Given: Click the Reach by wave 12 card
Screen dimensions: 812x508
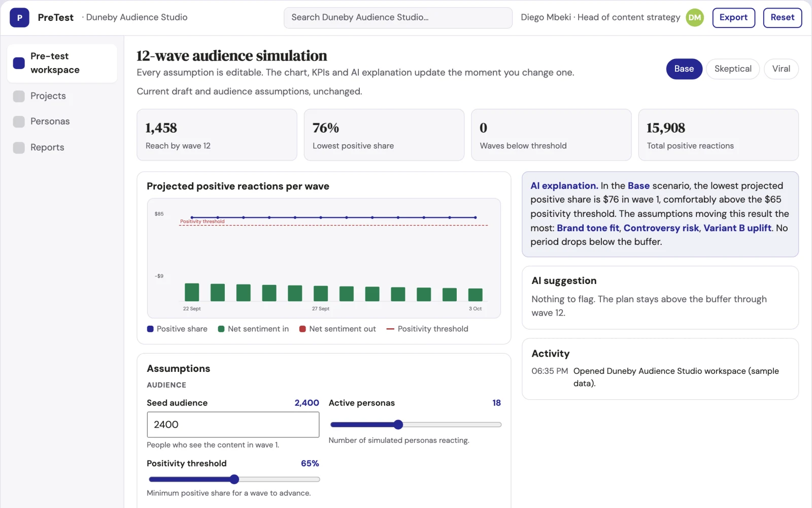Looking at the screenshot, I should pos(217,135).
